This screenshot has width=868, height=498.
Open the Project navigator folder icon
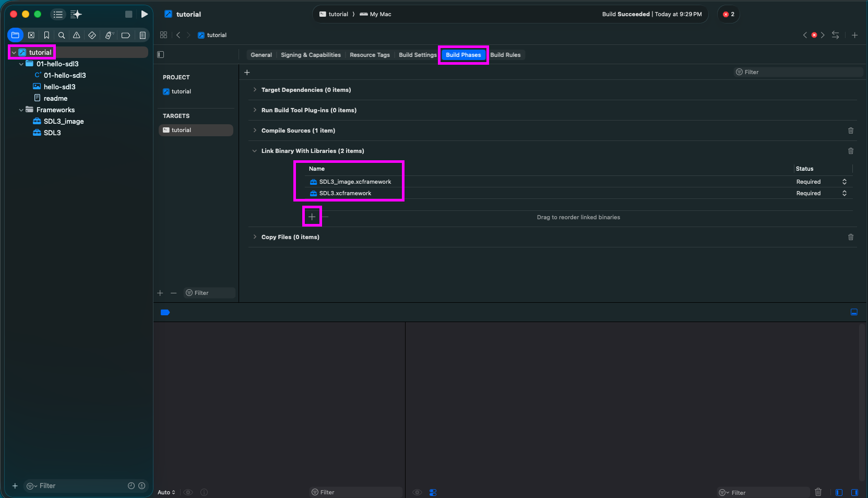(x=15, y=35)
